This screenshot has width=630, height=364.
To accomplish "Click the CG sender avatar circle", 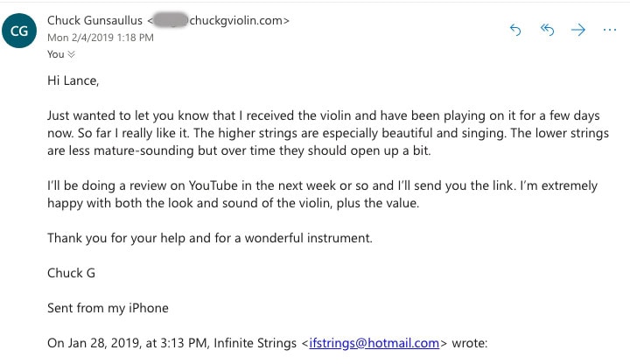I will pyautogui.click(x=19, y=32).
